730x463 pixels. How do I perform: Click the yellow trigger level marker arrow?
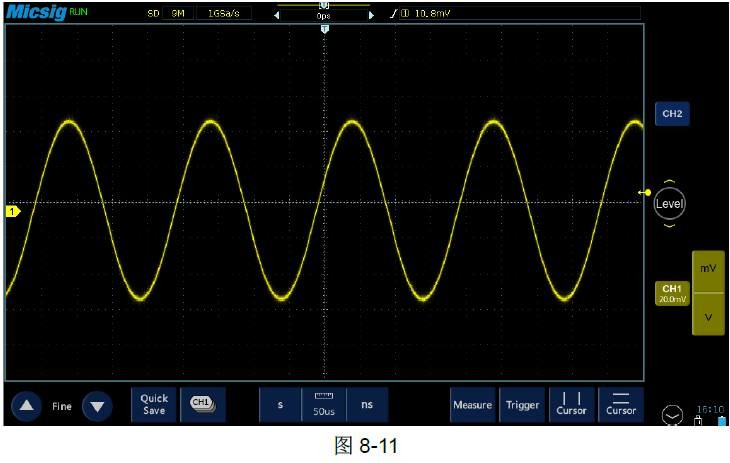646,192
